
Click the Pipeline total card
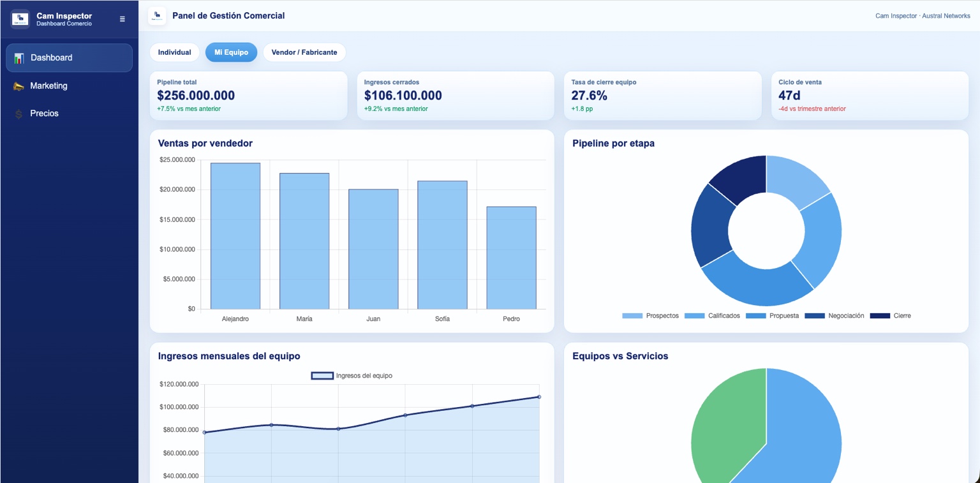click(249, 96)
